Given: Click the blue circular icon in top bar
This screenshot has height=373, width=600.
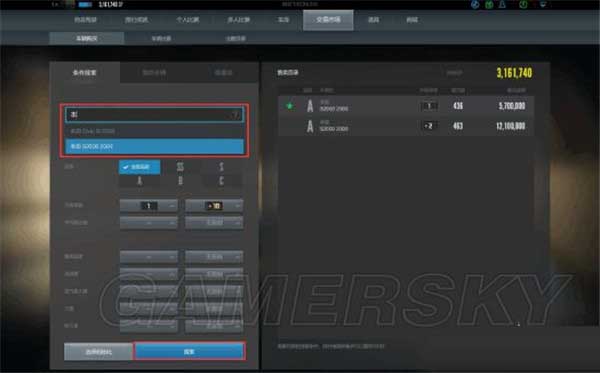Looking at the screenshot, I should (475, 5).
